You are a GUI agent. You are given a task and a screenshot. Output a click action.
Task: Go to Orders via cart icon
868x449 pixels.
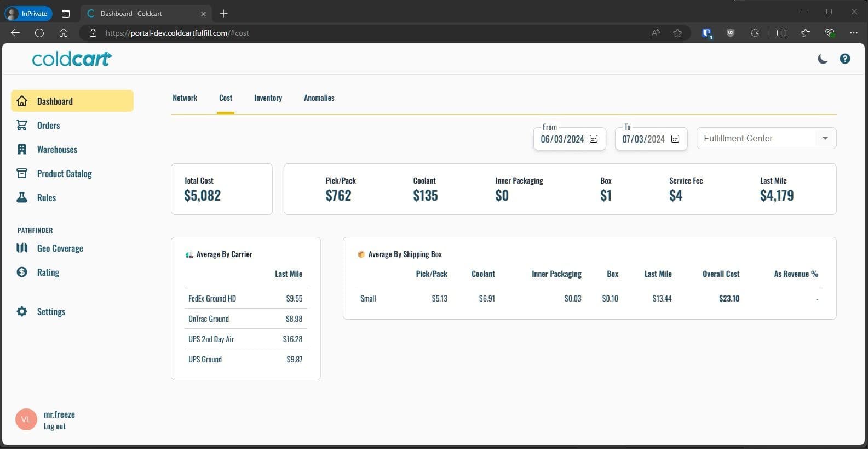click(22, 126)
